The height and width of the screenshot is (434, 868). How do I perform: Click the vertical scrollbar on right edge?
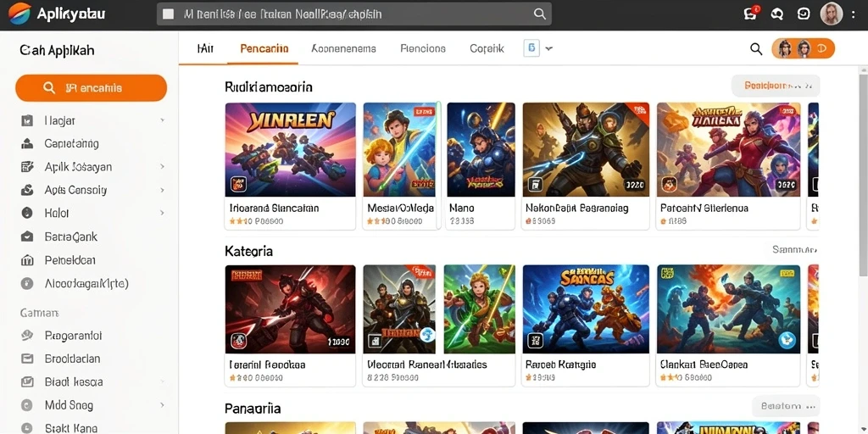coord(863,171)
